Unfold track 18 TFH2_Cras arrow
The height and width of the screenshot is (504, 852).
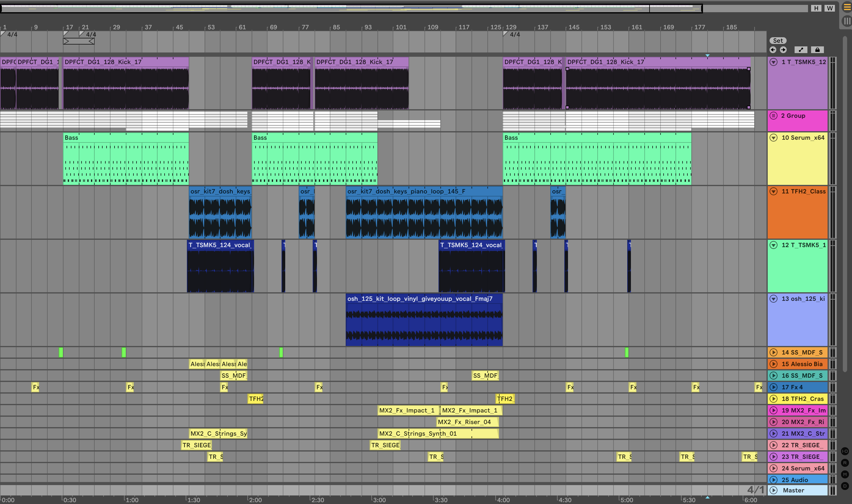click(x=774, y=399)
